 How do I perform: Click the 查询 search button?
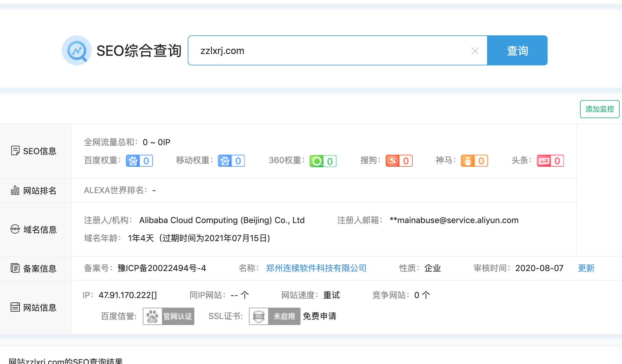tap(517, 50)
